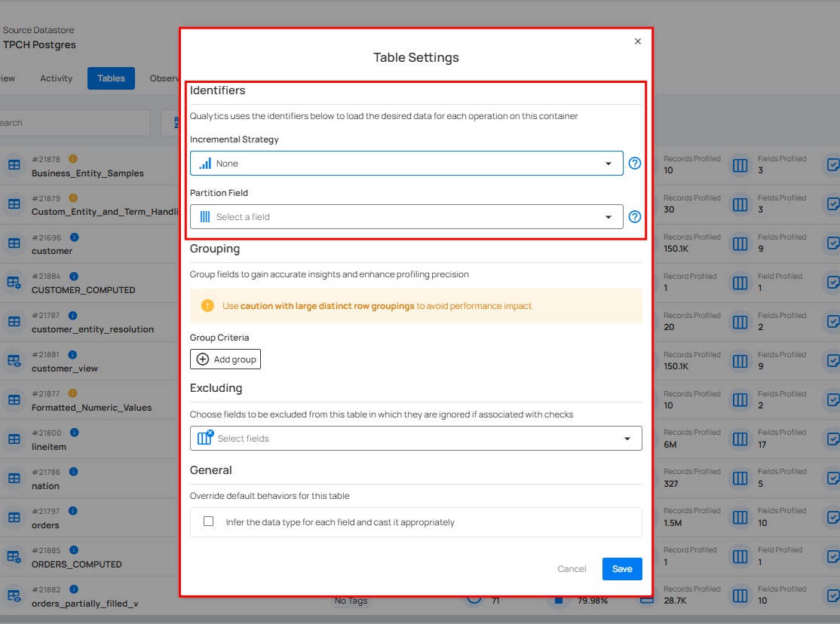Click the table icon for customer row

(x=14, y=243)
